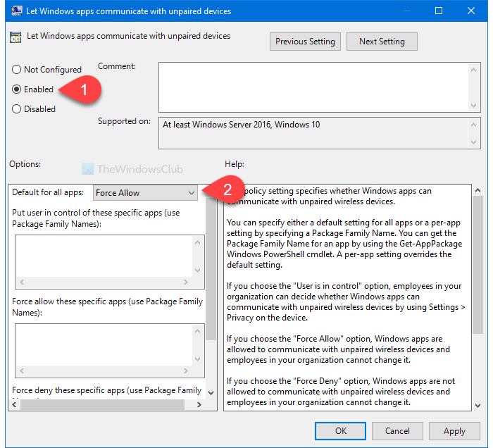The image size is (493, 448).
Task: Click the 'Comment:' label
Action: point(117,66)
